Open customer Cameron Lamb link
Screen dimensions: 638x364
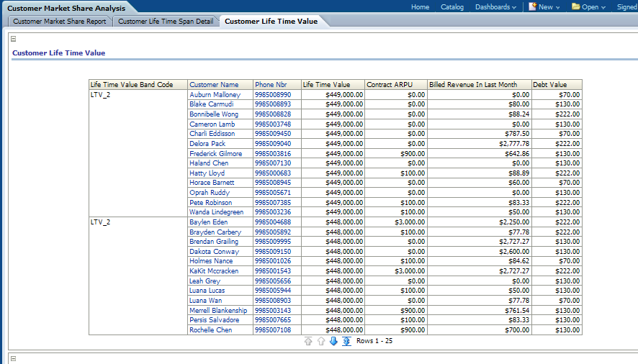(x=212, y=124)
